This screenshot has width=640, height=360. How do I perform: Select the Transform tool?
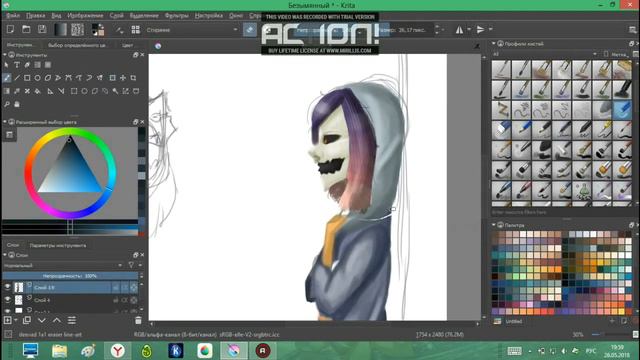112,78
